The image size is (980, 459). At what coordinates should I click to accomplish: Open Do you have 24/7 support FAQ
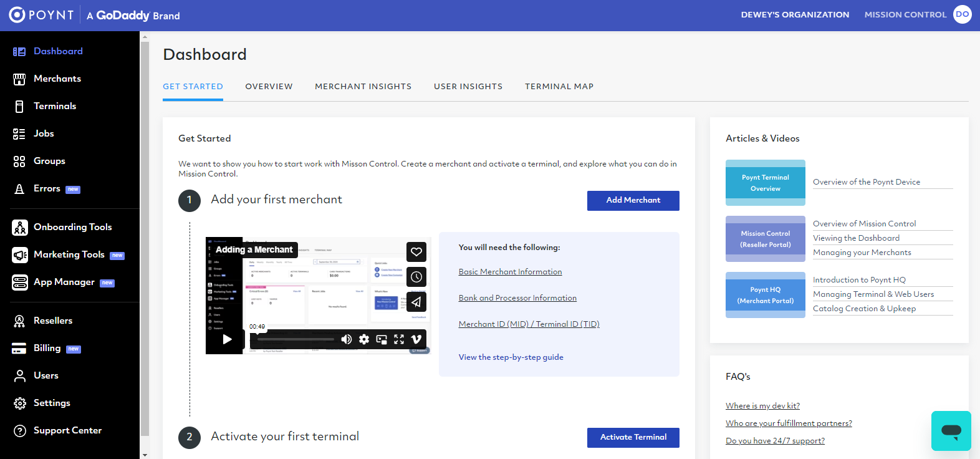click(775, 441)
